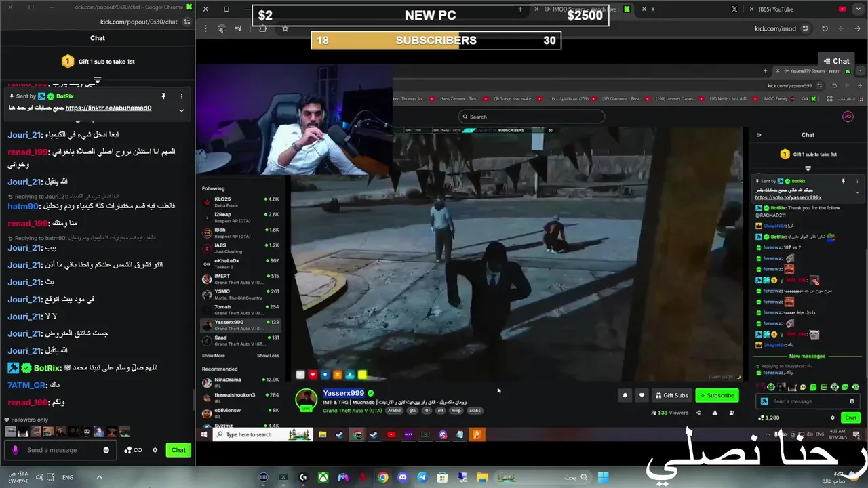This screenshot has width=868, height=488.
Task: Click the microphone icon in popout message box
Action: pos(15,450)
